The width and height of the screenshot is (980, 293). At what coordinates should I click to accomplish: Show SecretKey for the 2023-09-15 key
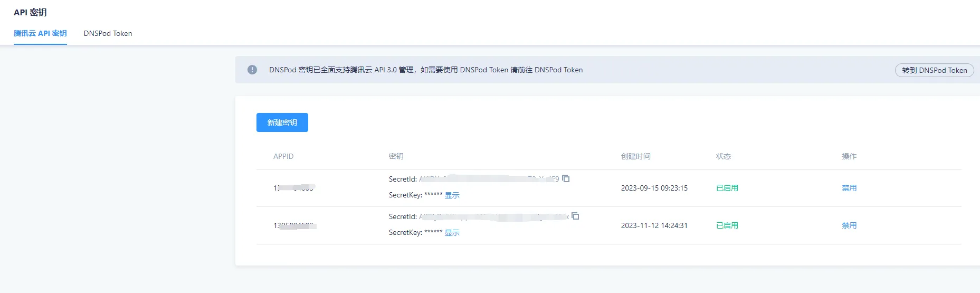click(x=452, y=195)
